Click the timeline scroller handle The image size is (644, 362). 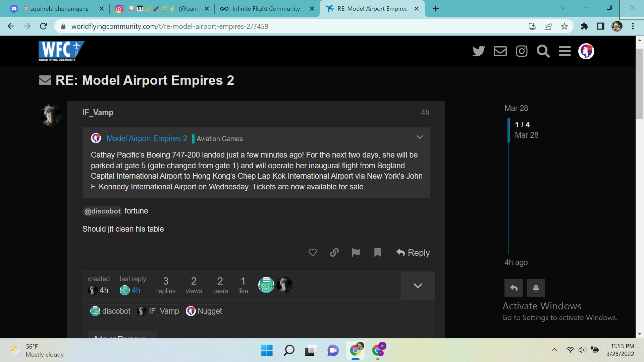[509, 130]
